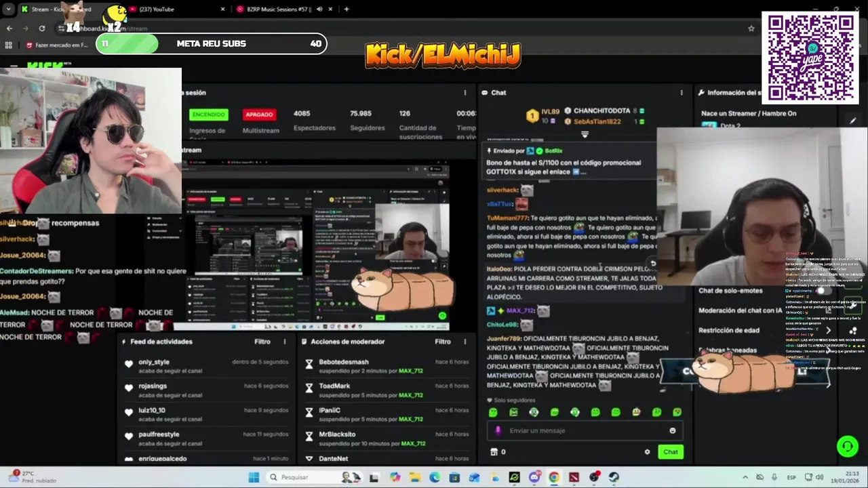
Task: Click the Espectadores count 4085
Action: (x=302, y=113)
